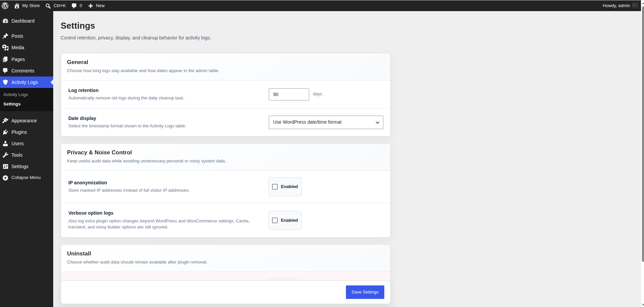Open the New content menu
The width and height of the screenshot is (644, 307).
click(x=96, y=6)
